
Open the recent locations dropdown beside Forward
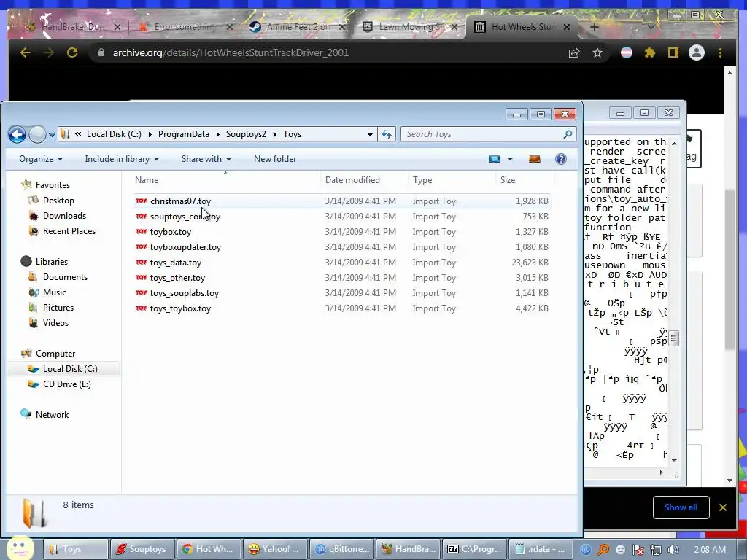tap(52, 135)
